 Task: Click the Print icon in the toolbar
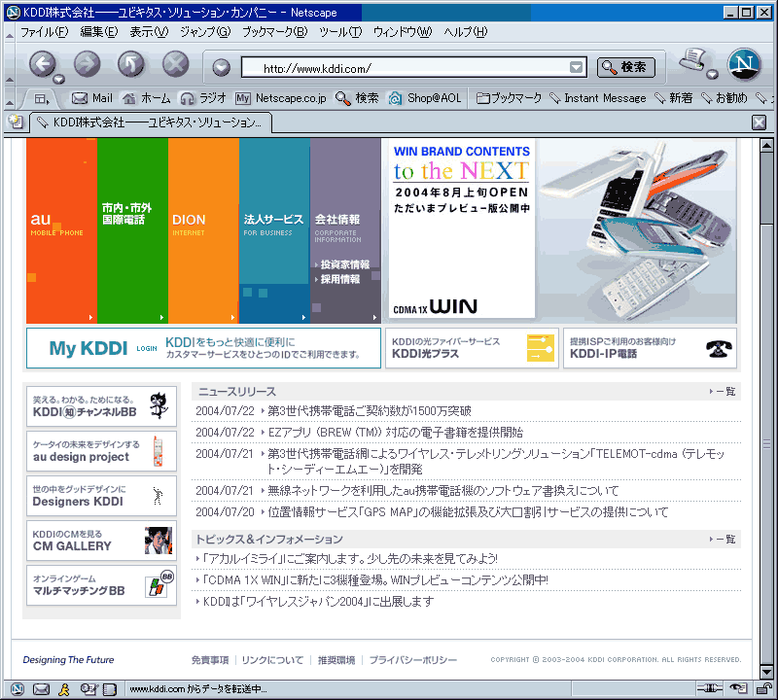[693, 60]
